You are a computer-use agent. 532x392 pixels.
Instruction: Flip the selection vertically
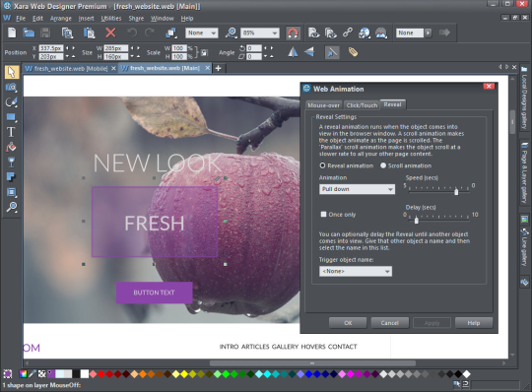[309, 52]
